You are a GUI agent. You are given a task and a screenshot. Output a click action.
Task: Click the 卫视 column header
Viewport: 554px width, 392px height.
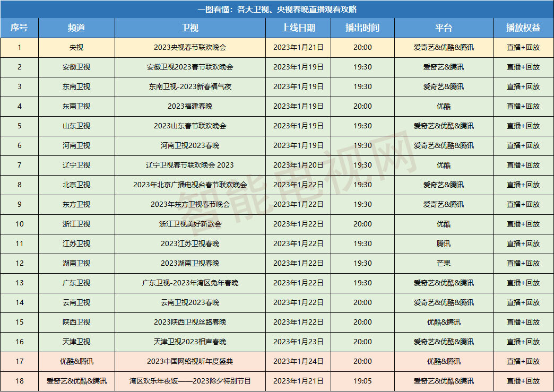click(190, 28)
